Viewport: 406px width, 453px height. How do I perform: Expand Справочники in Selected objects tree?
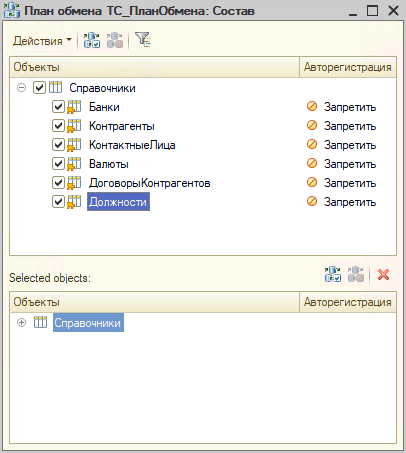pyautogui.click(x=21, y=323)
